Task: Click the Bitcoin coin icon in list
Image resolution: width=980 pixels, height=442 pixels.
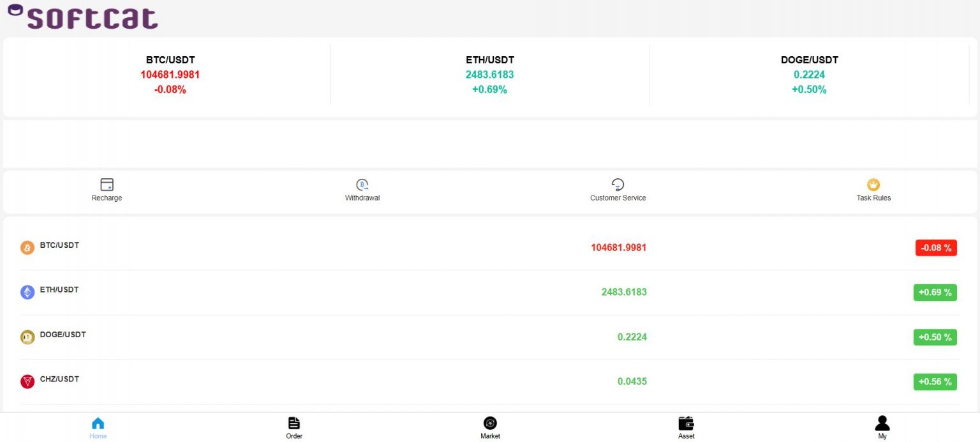Action: click(27, 248)
